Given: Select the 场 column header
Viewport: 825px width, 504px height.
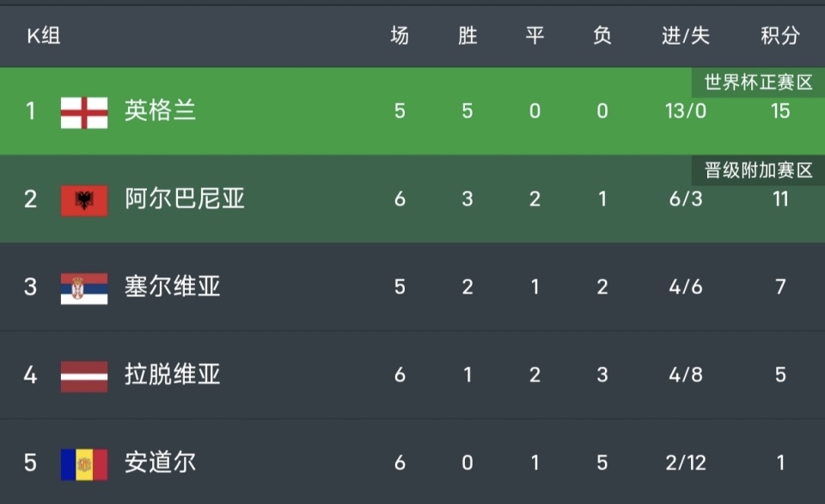Looking at the screenshot, I should 400,36.
